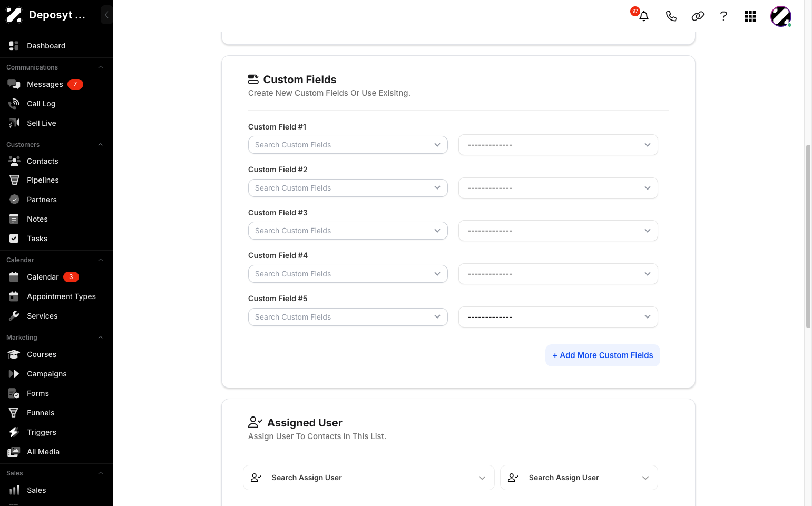Open the narrower Search Assign User dropdown
The height and width of the screenshot is (506, 812).
579,478
